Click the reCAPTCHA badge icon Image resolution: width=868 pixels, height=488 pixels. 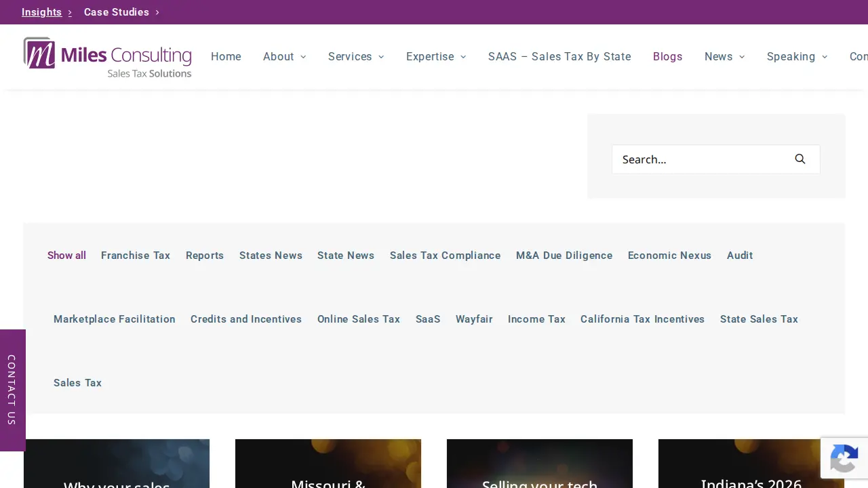point(844,460)
